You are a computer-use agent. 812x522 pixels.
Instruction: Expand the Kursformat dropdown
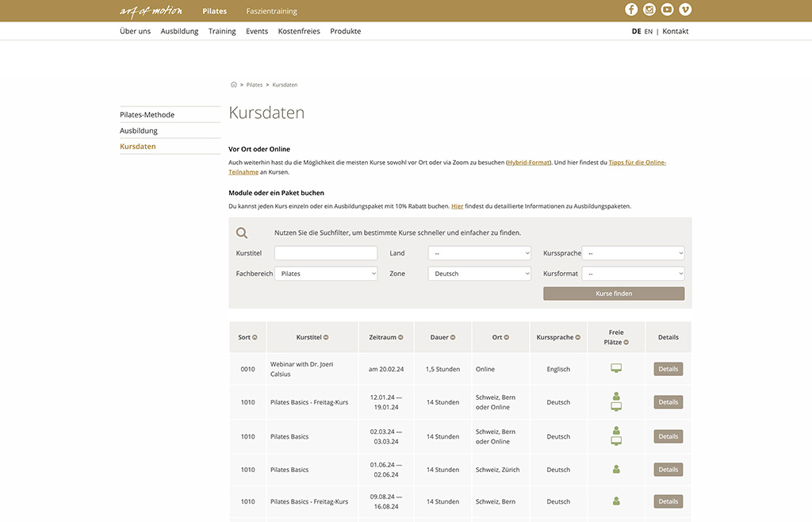[x=633, y=274]
